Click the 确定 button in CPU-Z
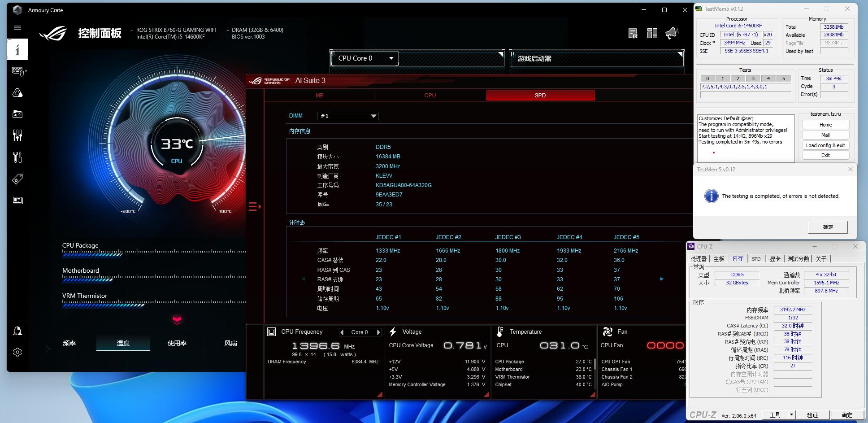 847,415
